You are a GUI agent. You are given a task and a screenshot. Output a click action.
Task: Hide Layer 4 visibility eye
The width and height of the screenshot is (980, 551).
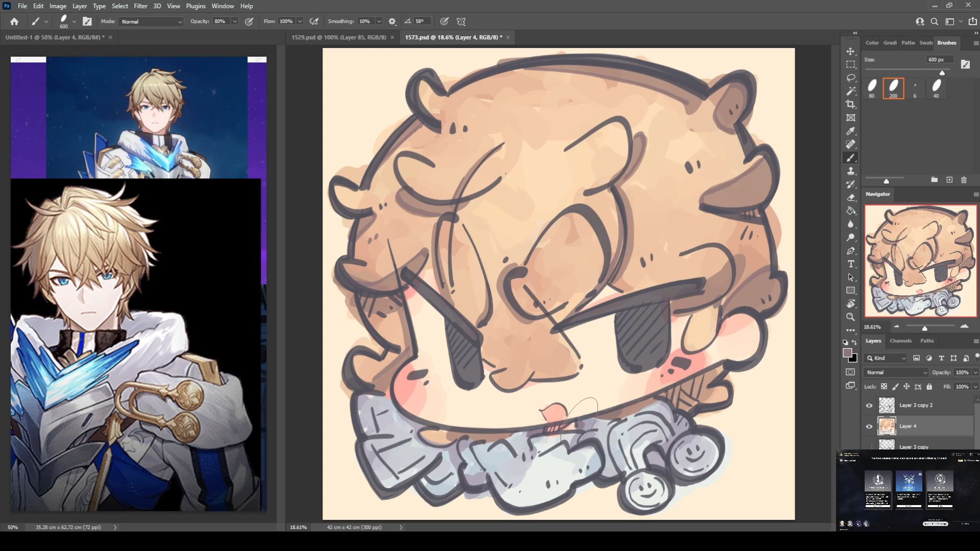coord(869,427)
